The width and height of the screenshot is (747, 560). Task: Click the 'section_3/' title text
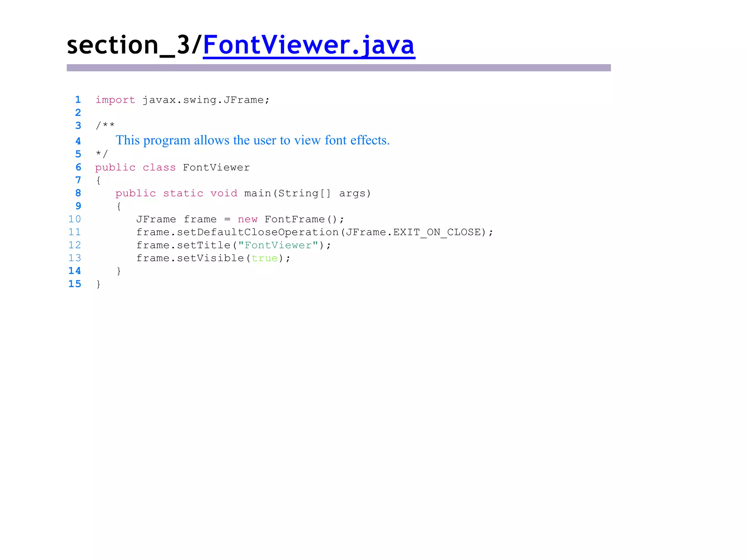pyautogui.click(x=135, y=45)
